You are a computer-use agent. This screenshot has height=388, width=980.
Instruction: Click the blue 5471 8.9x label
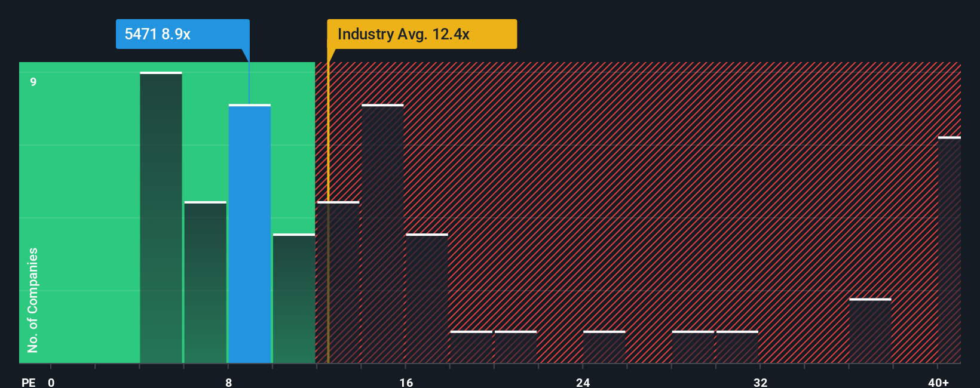[x=182, y=34]
